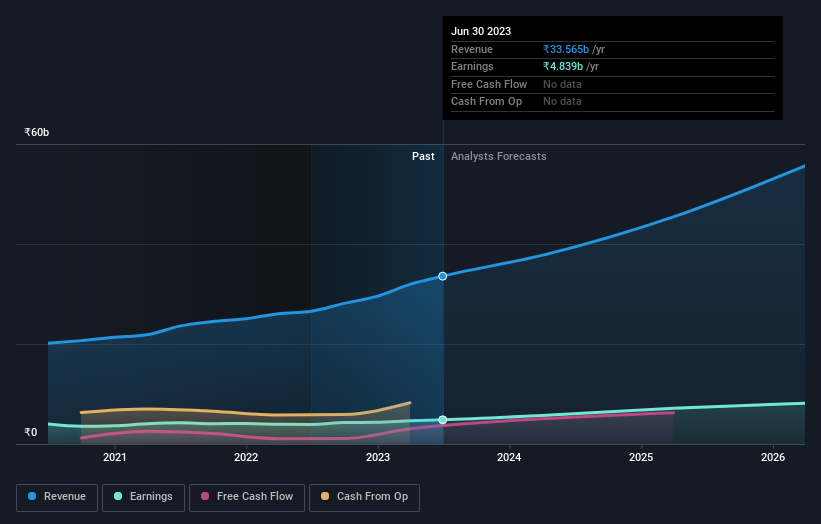Toggle the Free Cash Flow legend button
The height and width of the screenshot is (524, 821).
tap(247, 497)
